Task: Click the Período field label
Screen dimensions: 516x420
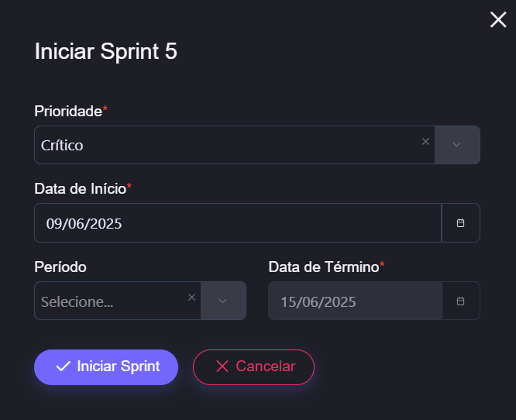Action: (60, 267)
